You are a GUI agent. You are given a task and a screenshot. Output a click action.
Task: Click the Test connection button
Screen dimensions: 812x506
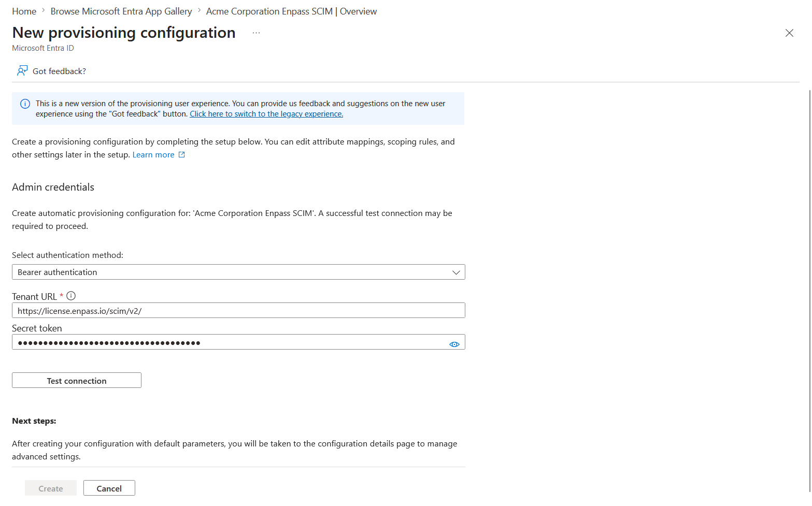[x=77, y=381]
